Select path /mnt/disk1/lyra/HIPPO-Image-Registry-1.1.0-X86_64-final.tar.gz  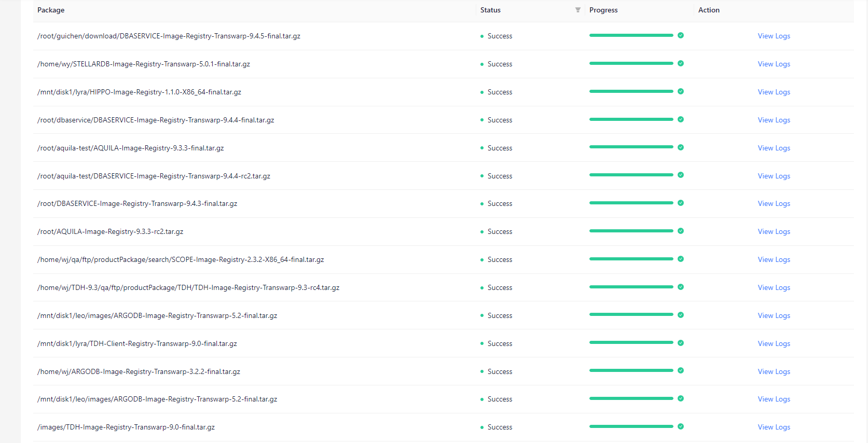[139, 92]
